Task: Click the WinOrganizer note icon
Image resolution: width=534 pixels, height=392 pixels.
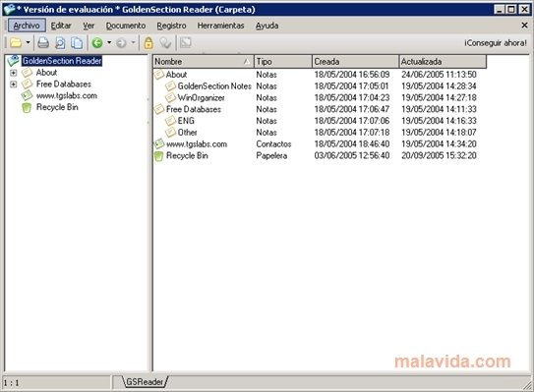Action: (170, 97)
